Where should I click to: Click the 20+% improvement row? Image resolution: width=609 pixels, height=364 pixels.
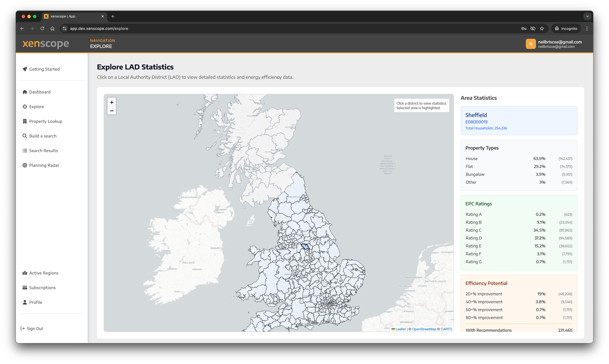click(519, 294)
